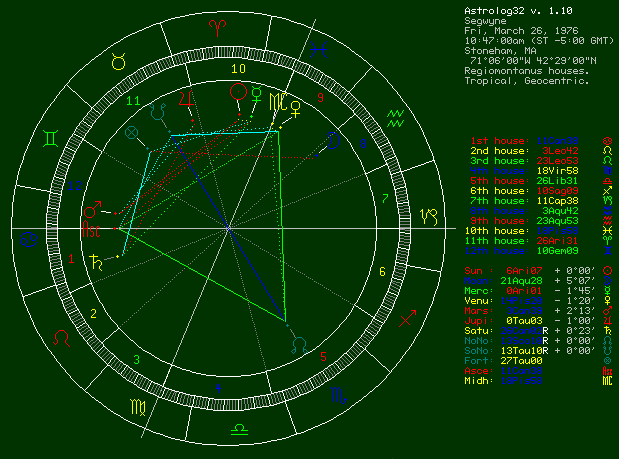Click the Virgo glyph on the zodiac ring
The height and width of the screenshot is (459, 619).
138,407
